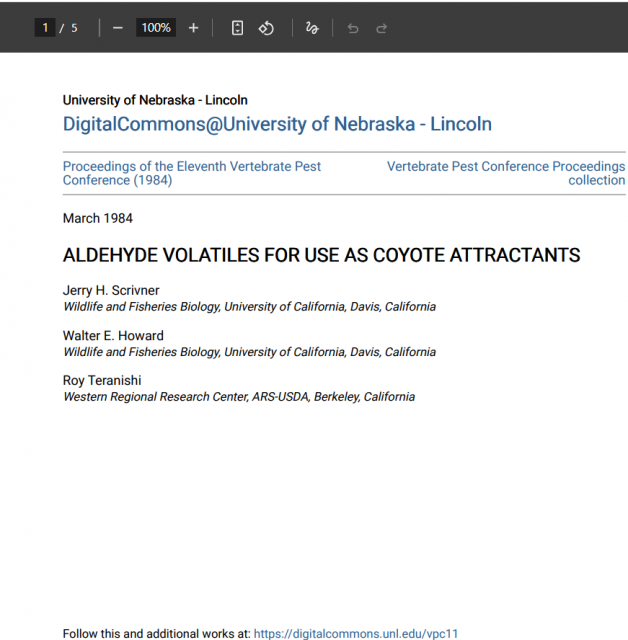The image size is (628, 640).
Task: Enable the draw annotation tool
Action: (312, 28)
